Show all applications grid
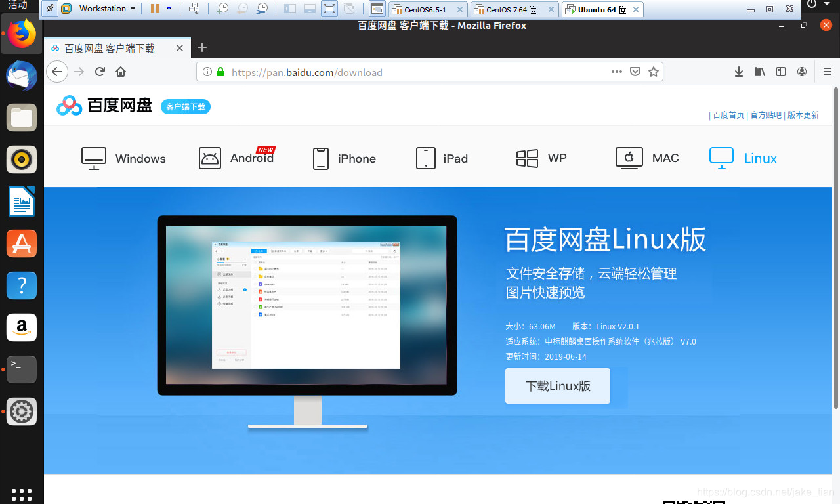Screen dimensions: 840x504 point(22,493)
